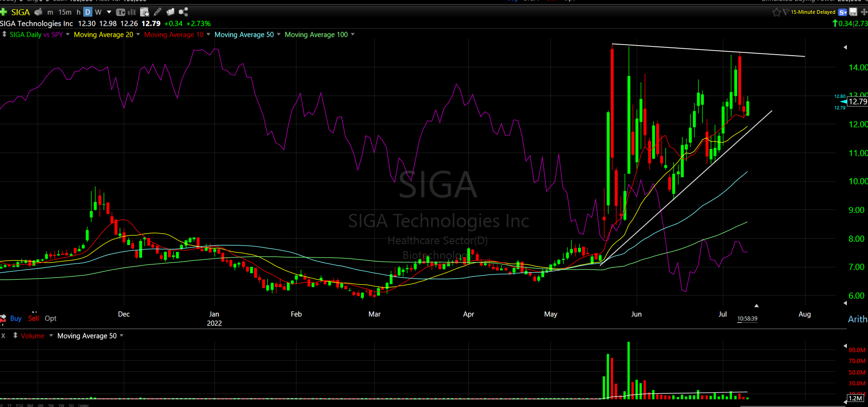Screen dimensions: 868x407
Task: Click the floppy disk save icon
Action: click(853, 12)
